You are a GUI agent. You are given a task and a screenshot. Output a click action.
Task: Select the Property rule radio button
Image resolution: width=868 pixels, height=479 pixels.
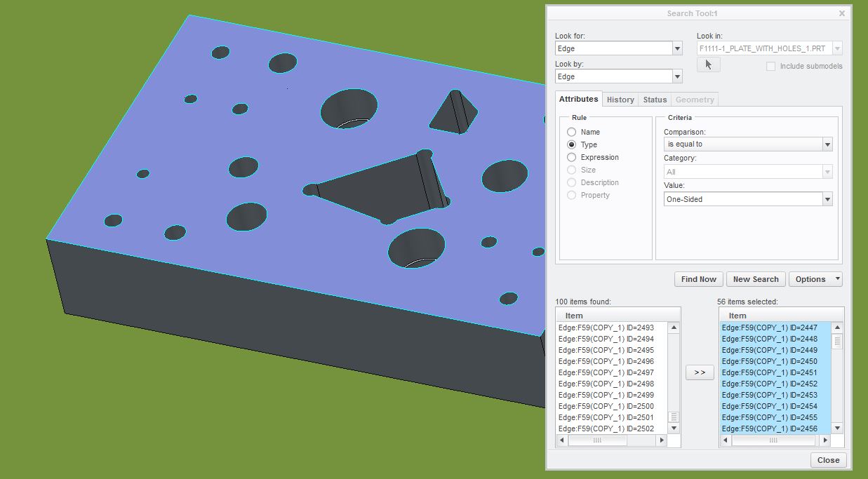pos(572,195)
